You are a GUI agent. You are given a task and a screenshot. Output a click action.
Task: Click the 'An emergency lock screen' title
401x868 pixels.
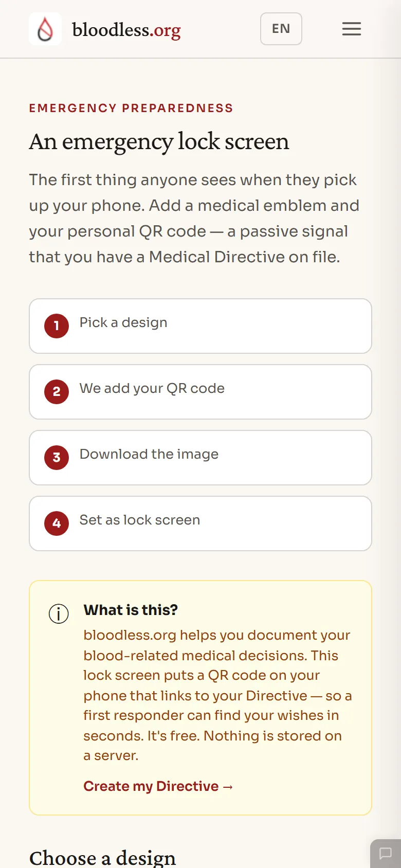click(x=159, y=141)
